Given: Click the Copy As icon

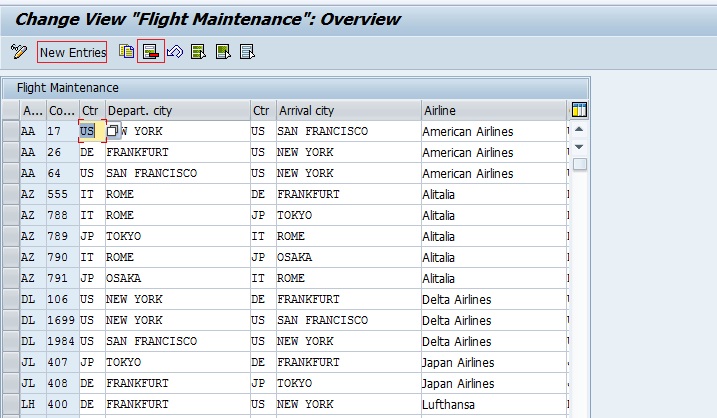Looking at the screenshot, I should [x=126, y=52].
